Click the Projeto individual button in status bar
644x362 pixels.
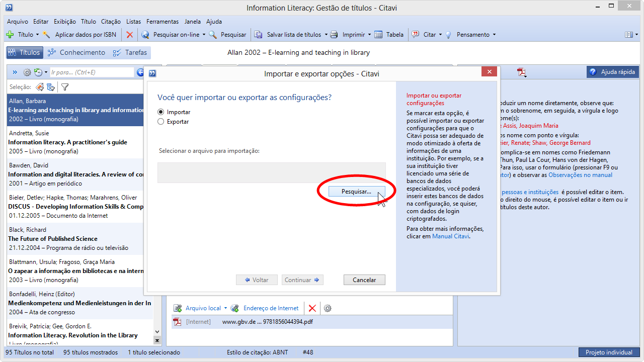pos(609,352)
